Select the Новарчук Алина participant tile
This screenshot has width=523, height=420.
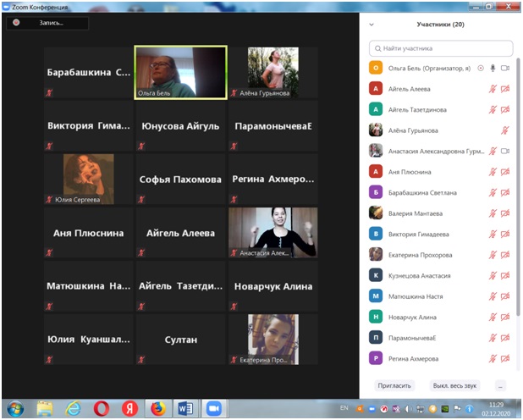(273, 286)
